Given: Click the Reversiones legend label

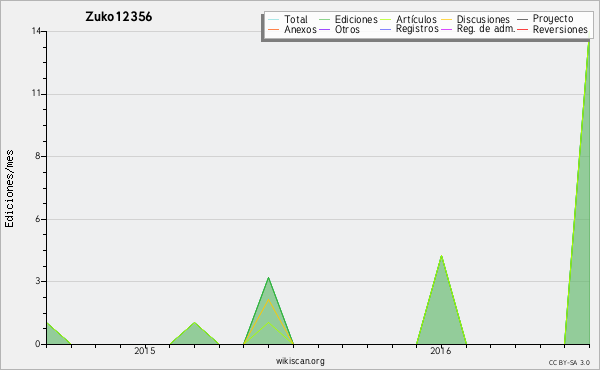Looking at the screenshot, I should 560,29.
